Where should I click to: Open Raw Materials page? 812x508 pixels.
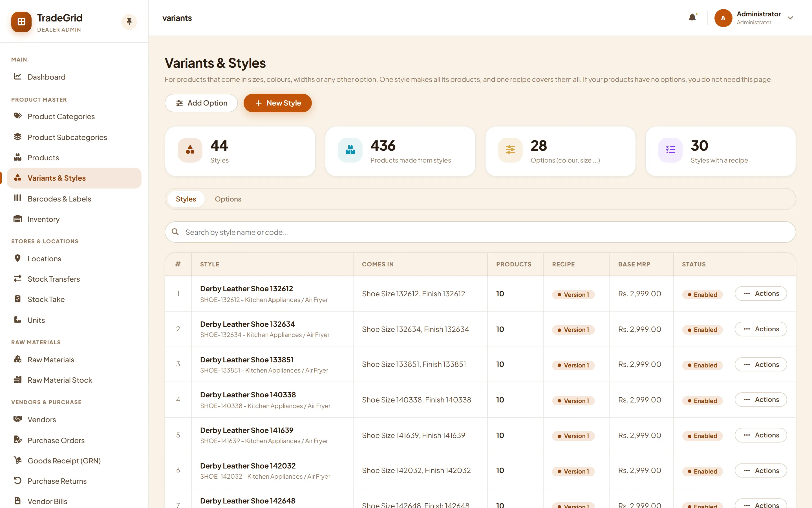tap(74, 360)
